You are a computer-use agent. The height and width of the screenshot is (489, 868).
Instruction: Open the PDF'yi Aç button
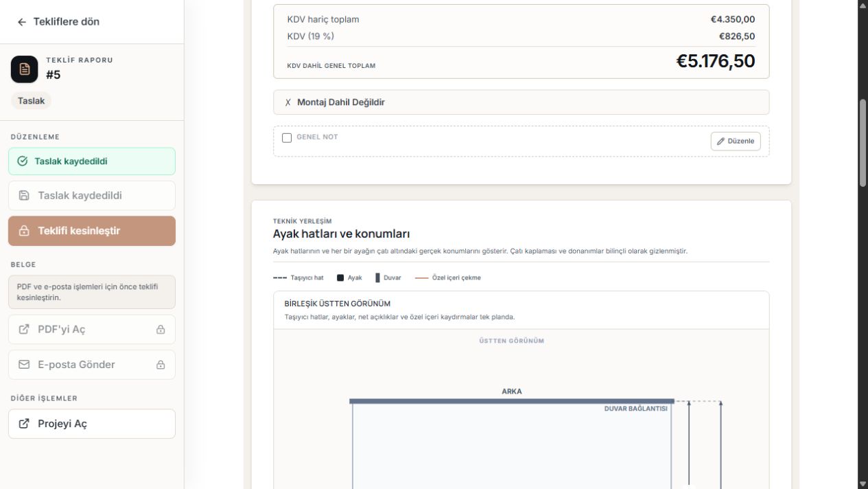click(92, 329)
